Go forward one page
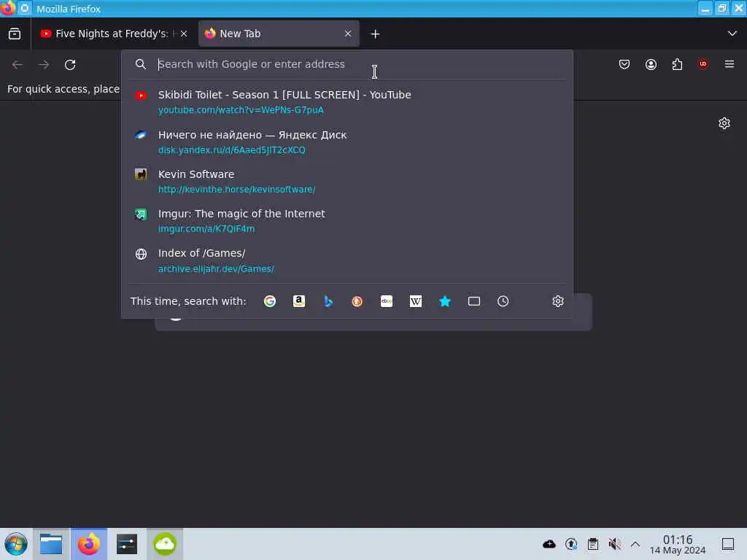This screenshot has width=747, height=560. click(44, 65)
